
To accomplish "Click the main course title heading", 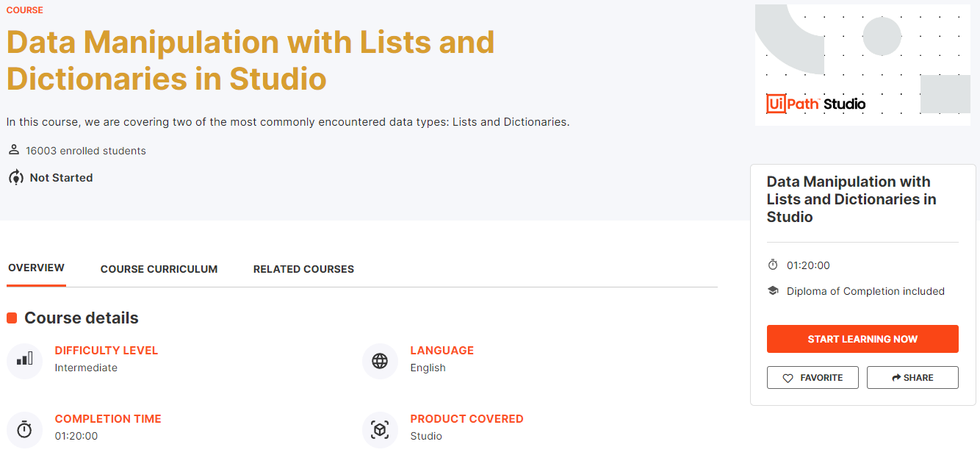I will pyautogui.click(x=251, y=60).
